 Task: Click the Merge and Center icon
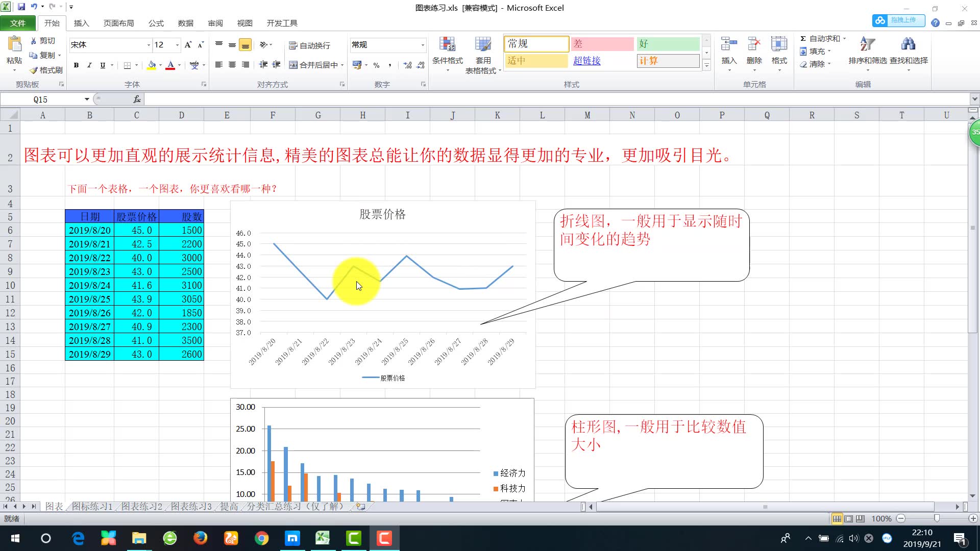click(x=293, y=65)
